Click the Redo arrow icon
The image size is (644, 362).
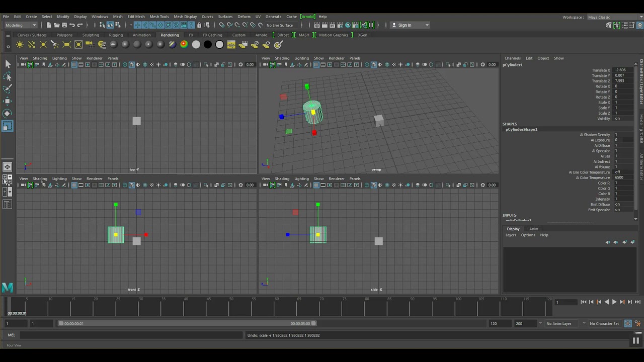tap(80, 25)
